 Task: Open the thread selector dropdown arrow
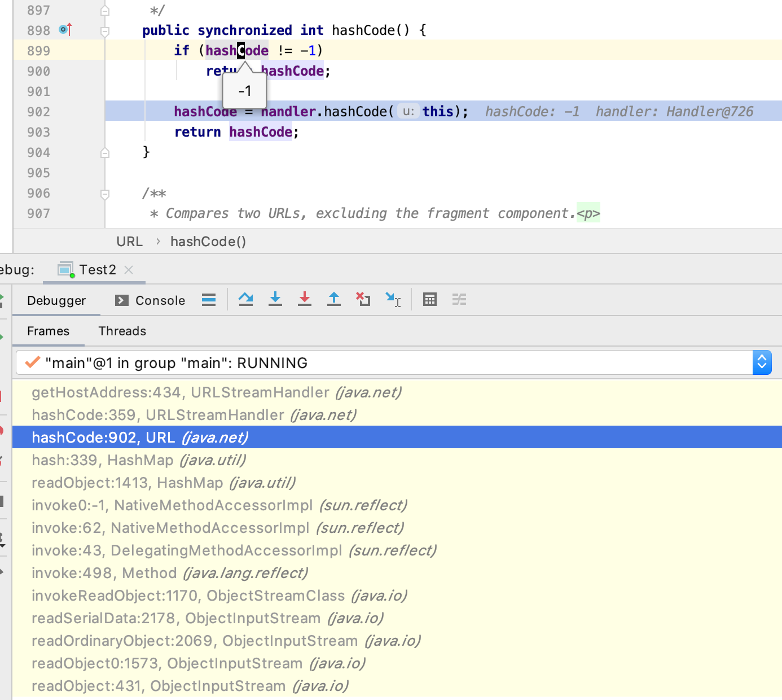pyautogui.click(x=762, y=362)
